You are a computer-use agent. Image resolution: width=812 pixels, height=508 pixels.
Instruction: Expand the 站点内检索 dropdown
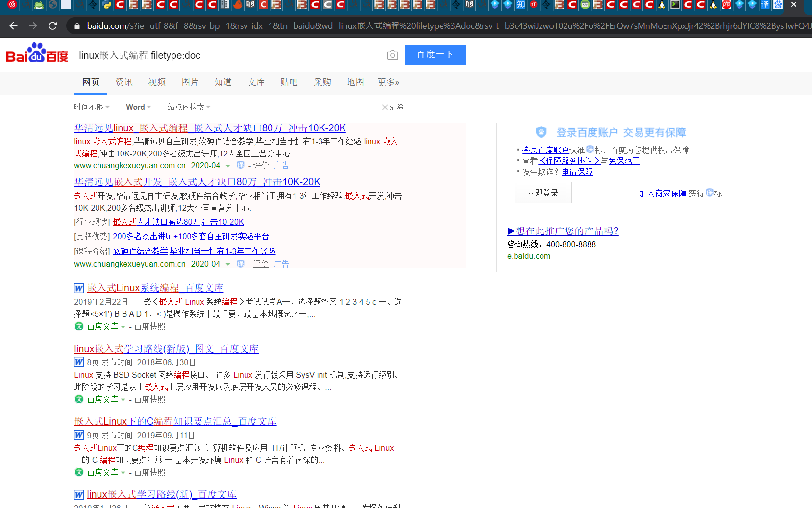tap(188, 107)
